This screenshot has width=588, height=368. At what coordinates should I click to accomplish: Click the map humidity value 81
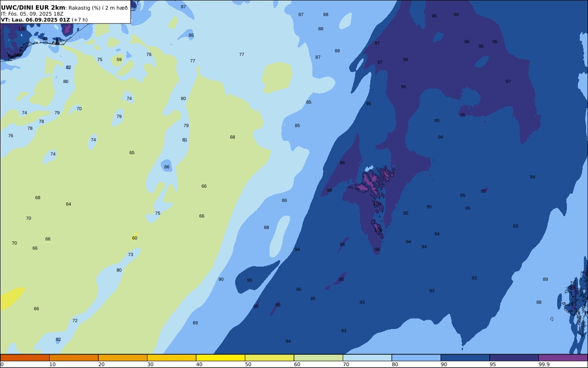pyautogui.click(x=185, y=140)
